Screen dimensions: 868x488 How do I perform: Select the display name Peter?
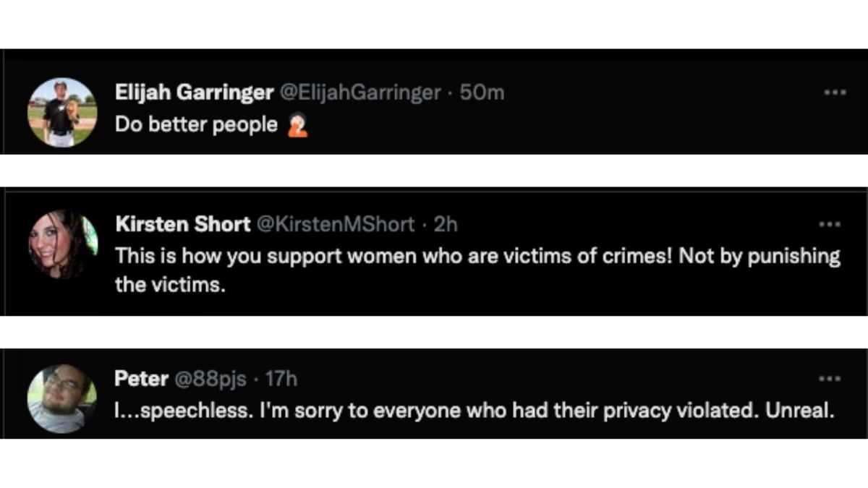click(141, 379)
